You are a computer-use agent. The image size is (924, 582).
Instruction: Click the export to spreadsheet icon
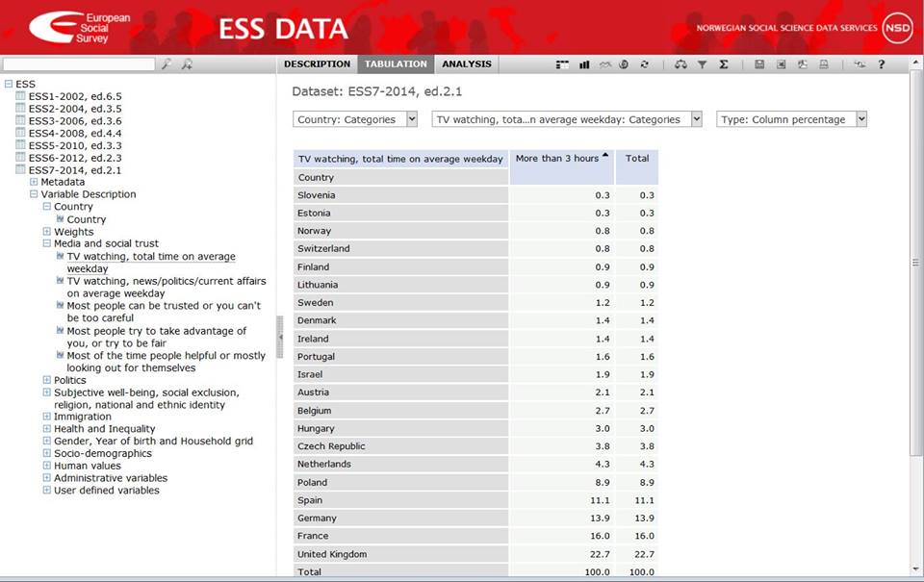(x=781, y=64)
